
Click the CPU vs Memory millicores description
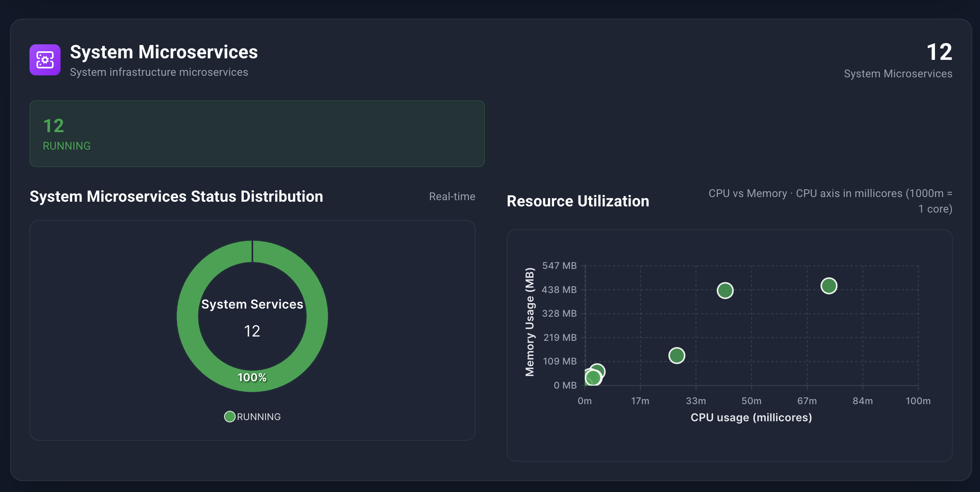pyautogui.click(x=830, y=201)
